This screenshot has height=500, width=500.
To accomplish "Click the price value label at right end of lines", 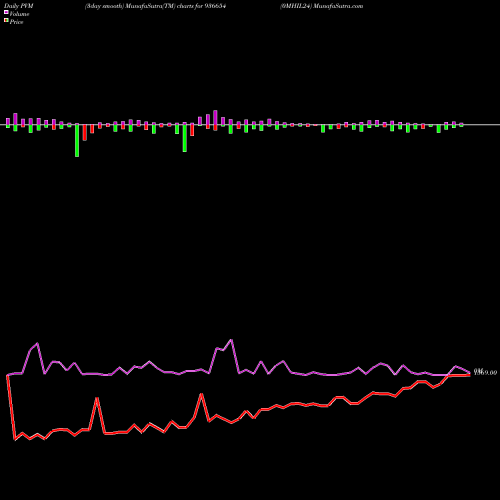I will [x=485, y=372].
